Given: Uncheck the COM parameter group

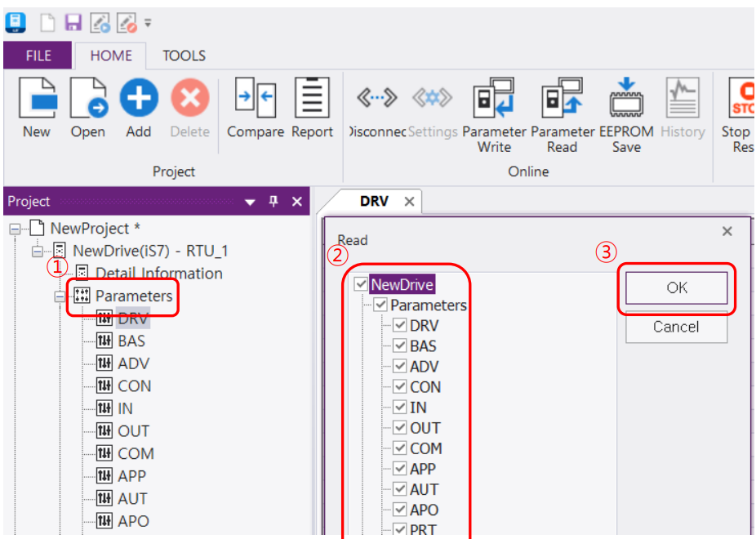Looking at the screenshot, I should [399, 448].
